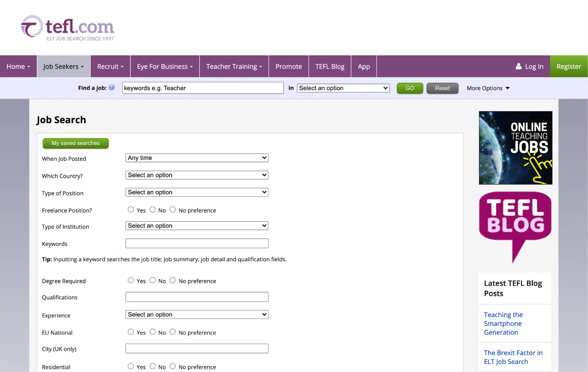Open the Online Teaching Jobs banner
This screenshot has height=372, width=588.
[x=516, y=148]
